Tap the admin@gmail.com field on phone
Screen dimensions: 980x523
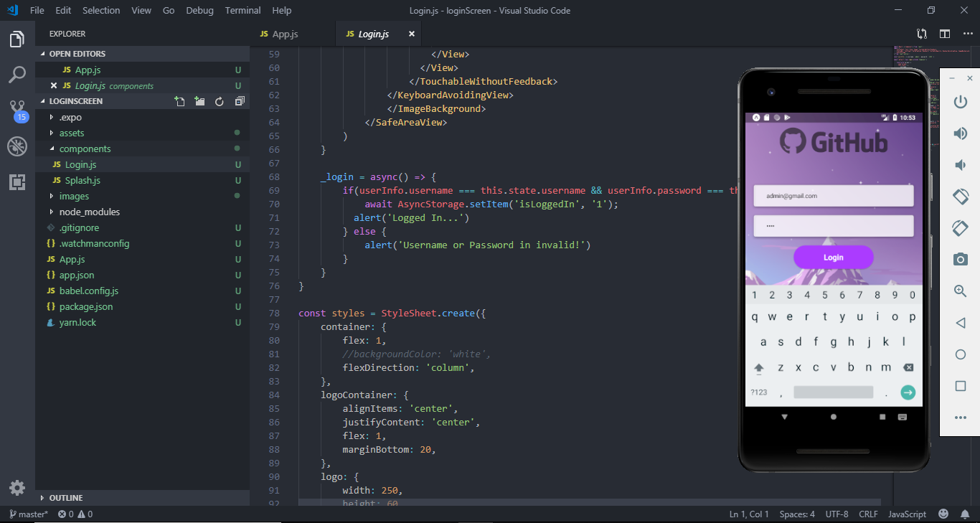pyautogui.click(x=833, y=196)
